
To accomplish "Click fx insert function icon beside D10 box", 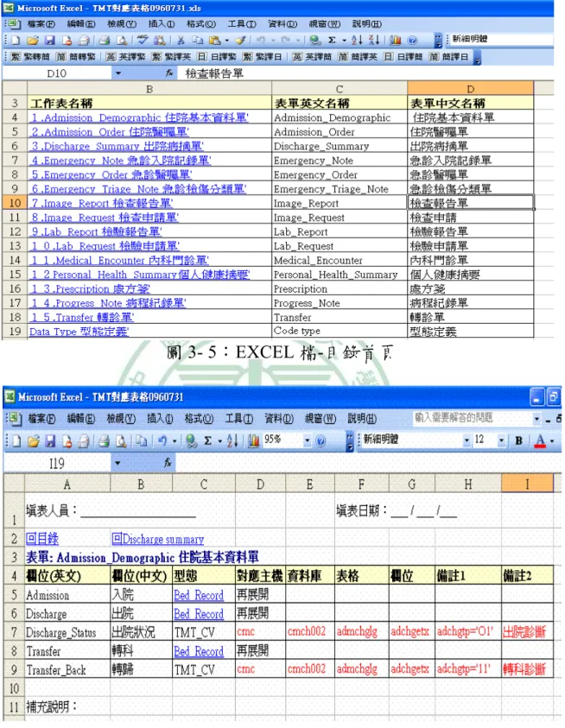I will (x=169, y=73).
